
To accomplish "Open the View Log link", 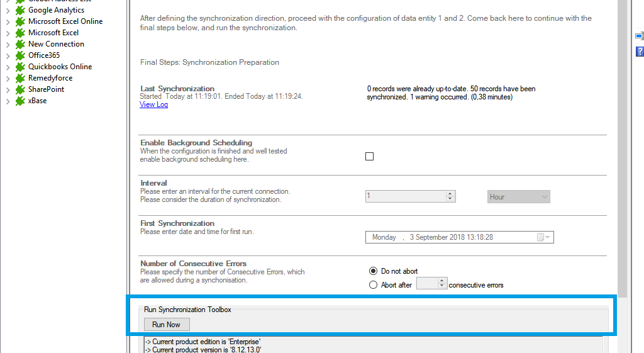I will [153, 104].
